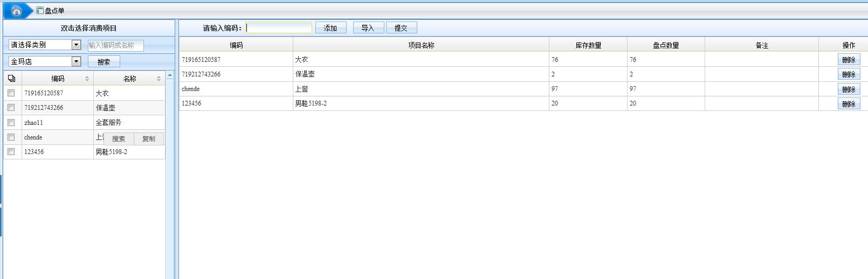Submit the list with 提交 button

pos(401,28)
